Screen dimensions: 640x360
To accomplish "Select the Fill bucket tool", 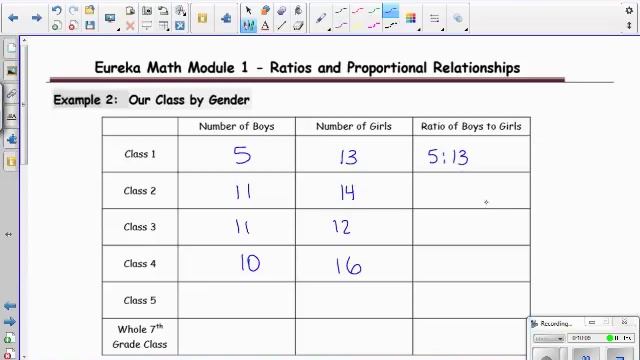I will [x=298, y=10].
